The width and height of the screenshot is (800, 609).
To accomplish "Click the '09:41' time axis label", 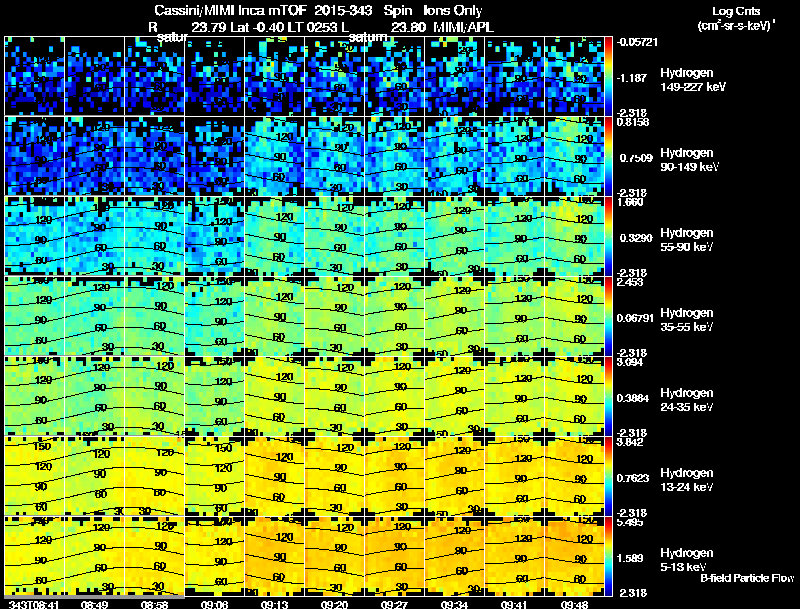I will click(x=514, y=604).
